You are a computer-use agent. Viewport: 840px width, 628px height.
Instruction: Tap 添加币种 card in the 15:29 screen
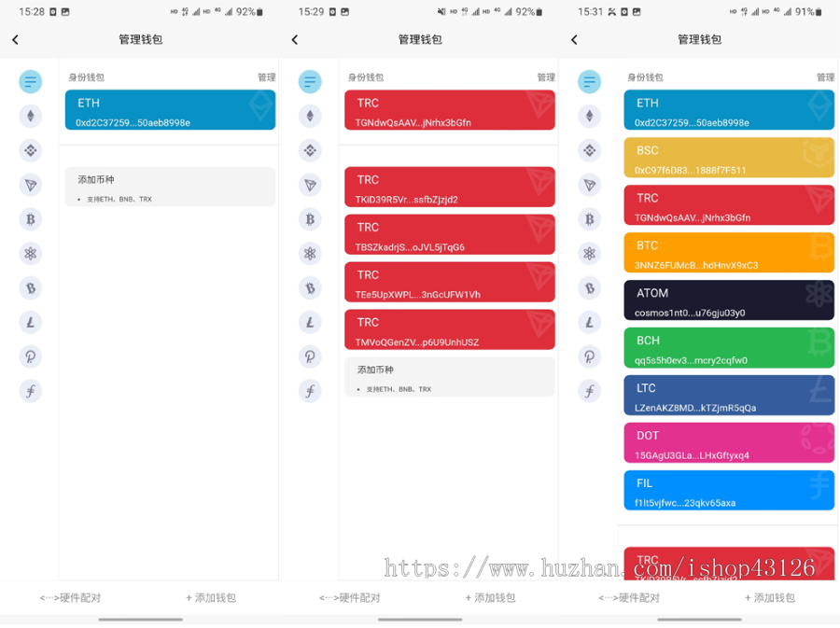(x=450, y=377)
